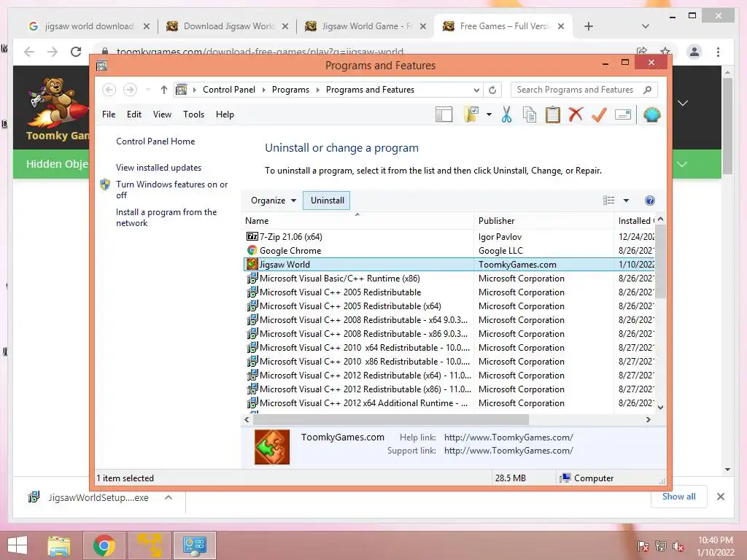Open the Edit menu
747x560 pixels.
[134, 114]
